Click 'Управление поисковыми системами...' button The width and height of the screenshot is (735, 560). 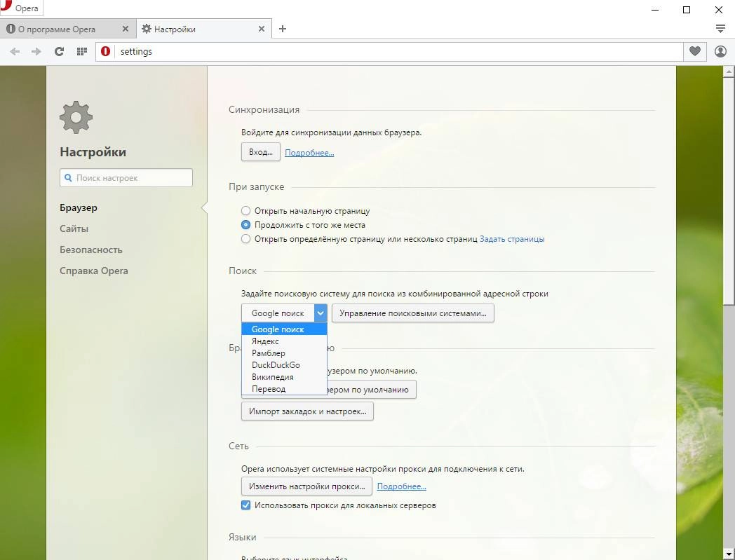pos(413,313)
